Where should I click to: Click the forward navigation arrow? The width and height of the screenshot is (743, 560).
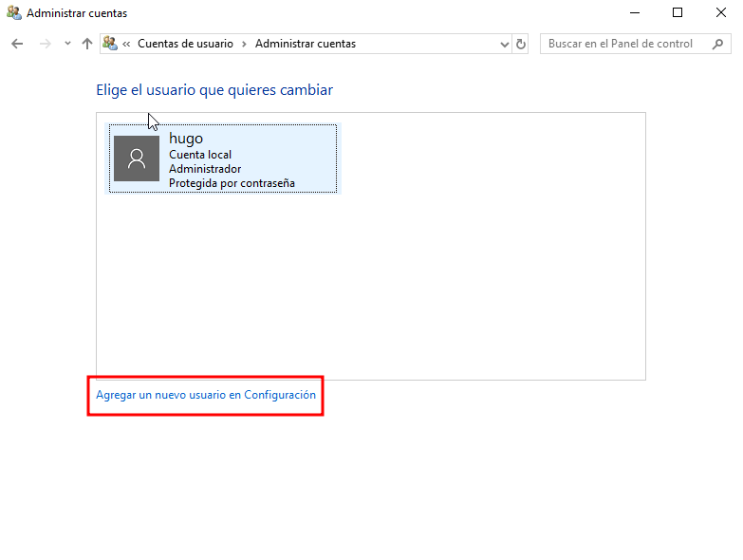(45, 44)
